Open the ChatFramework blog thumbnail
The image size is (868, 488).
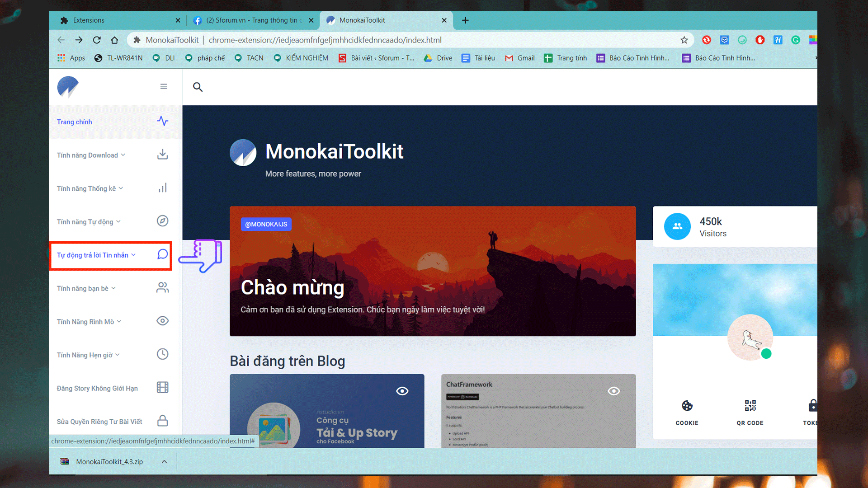pos(538,411)
